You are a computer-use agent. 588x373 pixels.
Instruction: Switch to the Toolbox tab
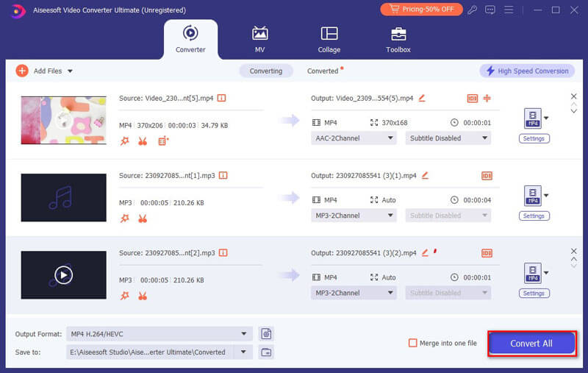click(398, 40)
